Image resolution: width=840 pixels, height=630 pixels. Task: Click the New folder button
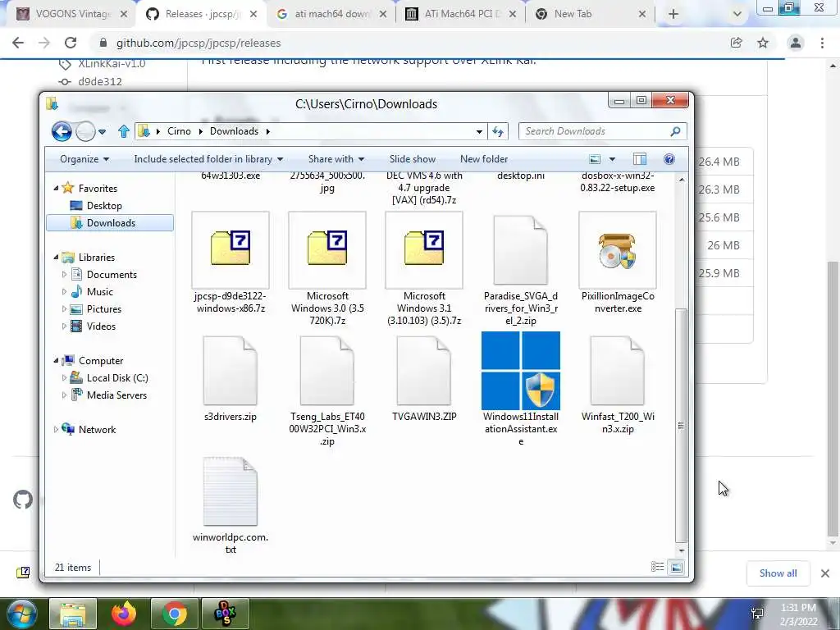pos(484,159)
